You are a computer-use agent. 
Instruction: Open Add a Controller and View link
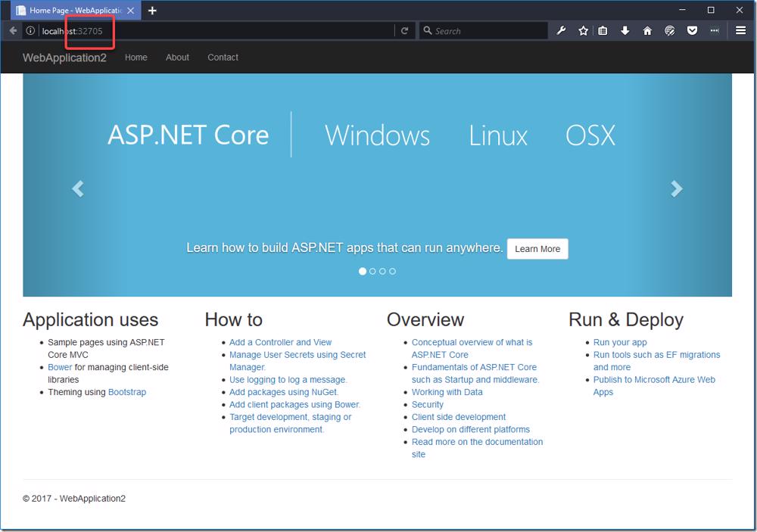[281, 342]
